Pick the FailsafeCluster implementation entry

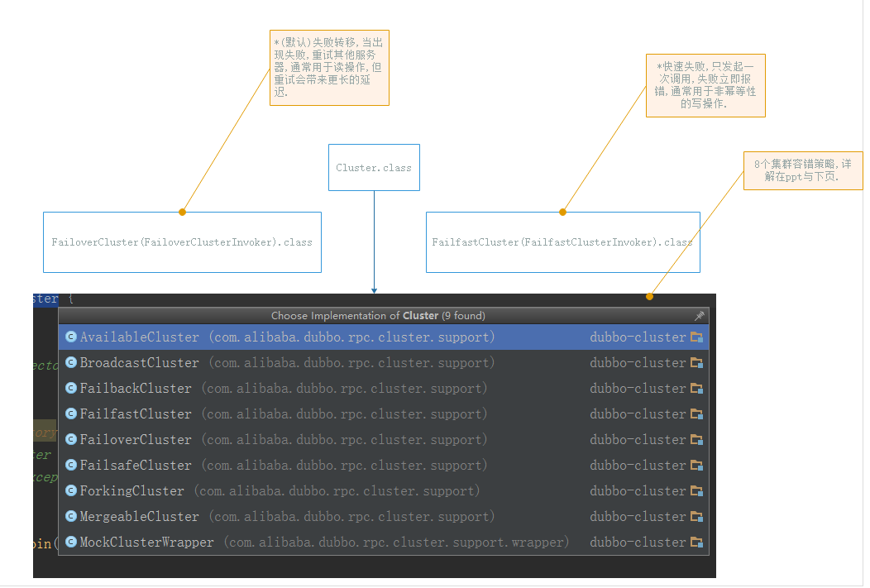pos(136,466)
